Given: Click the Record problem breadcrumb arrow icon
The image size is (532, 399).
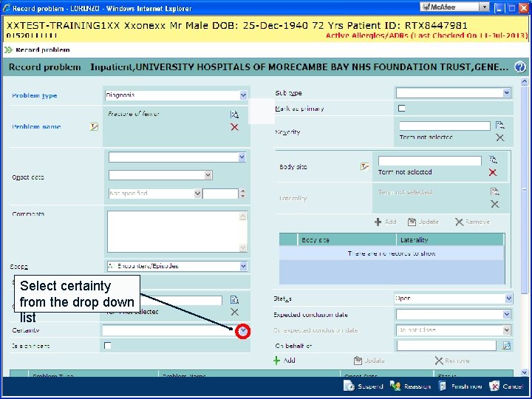Looking at the screenshot, I should [8, 50].
